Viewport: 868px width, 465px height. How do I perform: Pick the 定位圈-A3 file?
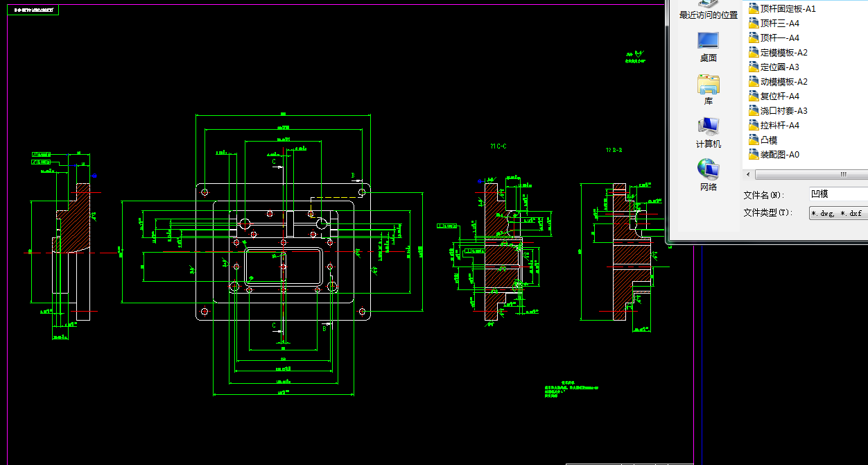(x=774, y=67)
